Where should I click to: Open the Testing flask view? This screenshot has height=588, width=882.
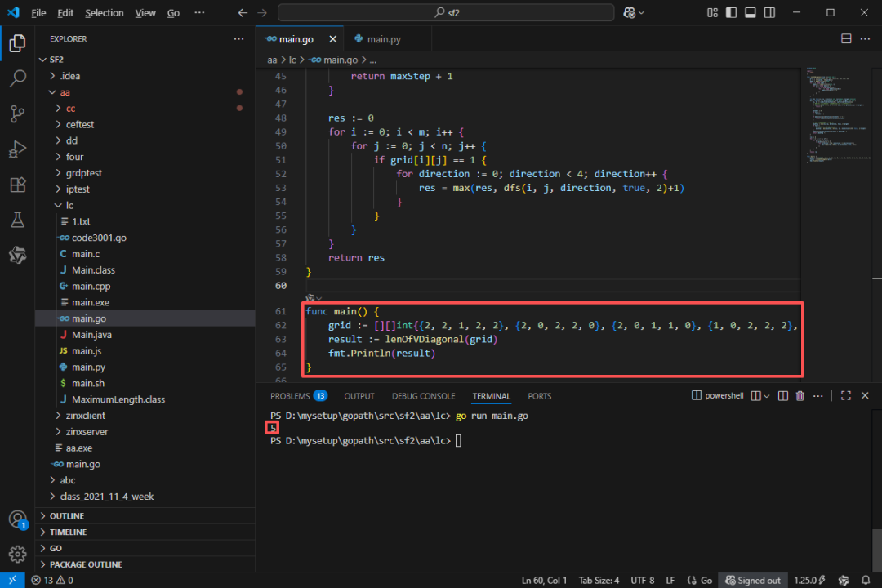coord(17,220)
